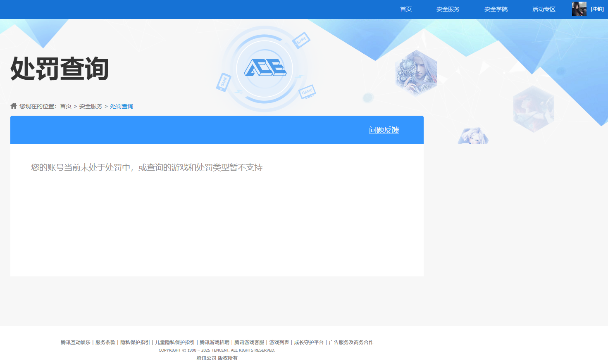Click 首页 in the breadcrumb trail

click(66, 106)
